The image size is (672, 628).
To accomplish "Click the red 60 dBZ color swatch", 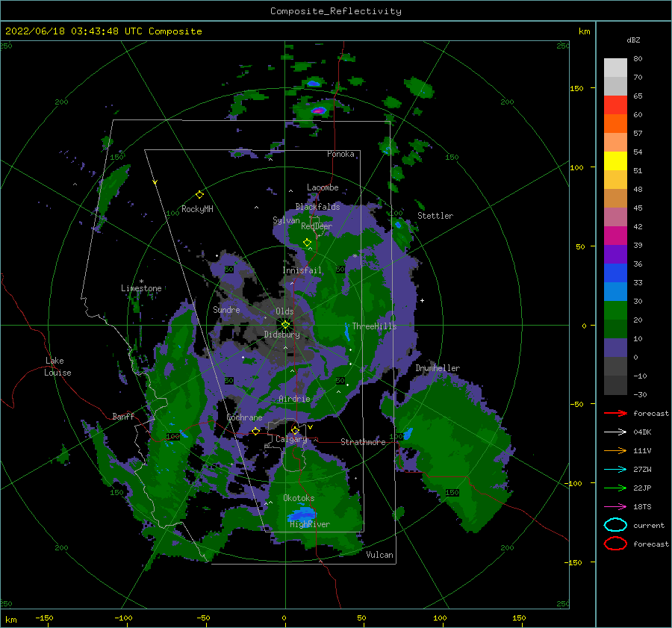I will 615,105.
